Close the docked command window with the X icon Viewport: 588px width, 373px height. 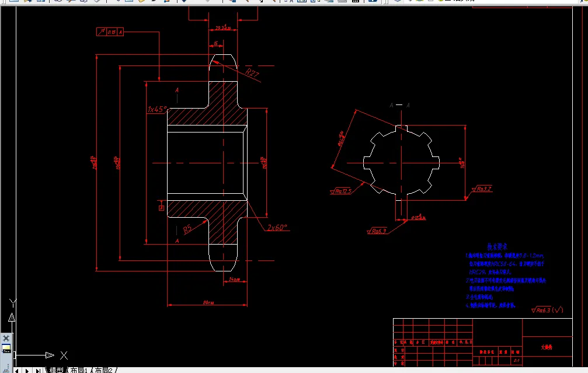click(x=6, y=338)
